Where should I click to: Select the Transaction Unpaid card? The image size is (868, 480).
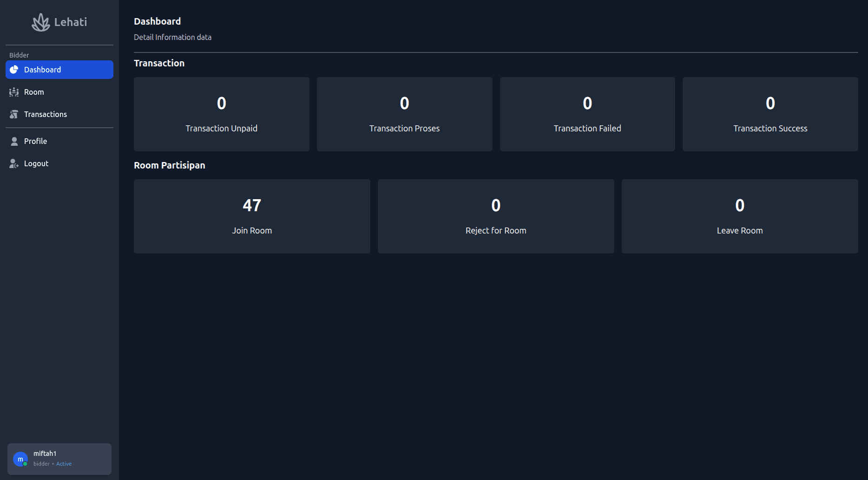221,114
